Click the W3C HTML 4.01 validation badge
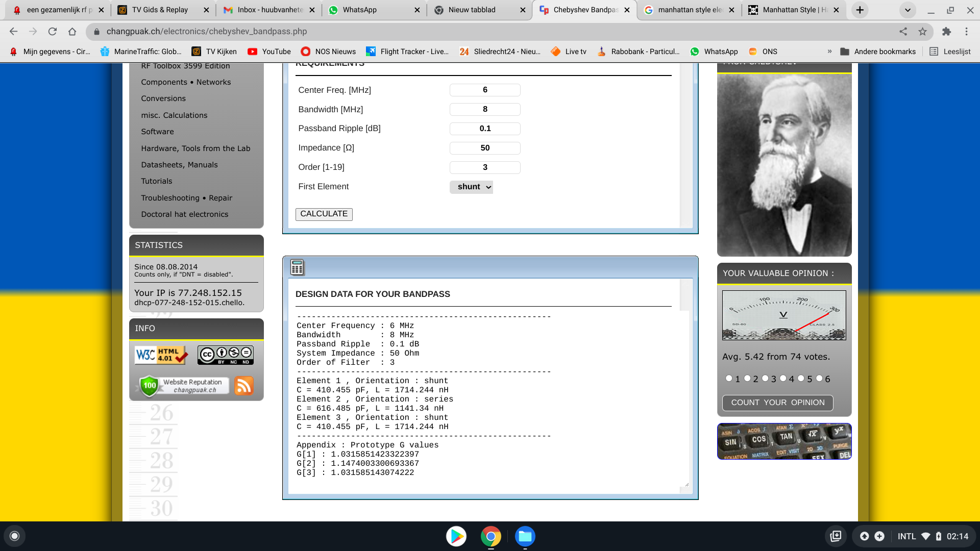This screenshot has width=980, height=551. point(161,355)
